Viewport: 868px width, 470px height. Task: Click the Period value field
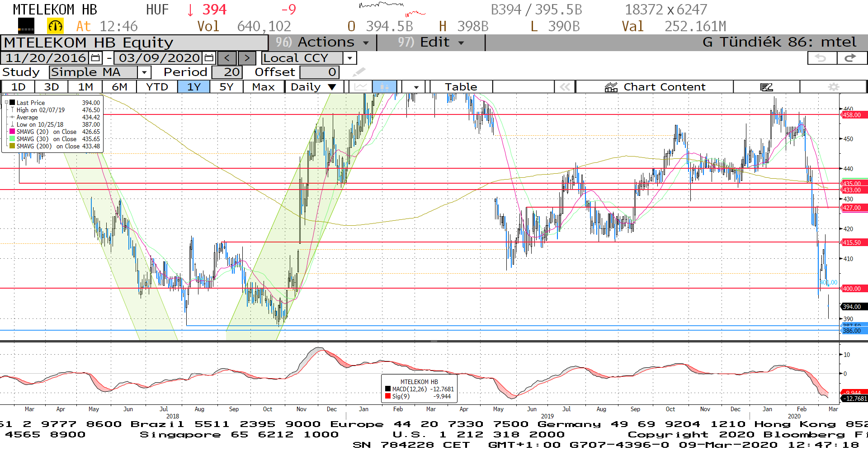pos(227,72)
